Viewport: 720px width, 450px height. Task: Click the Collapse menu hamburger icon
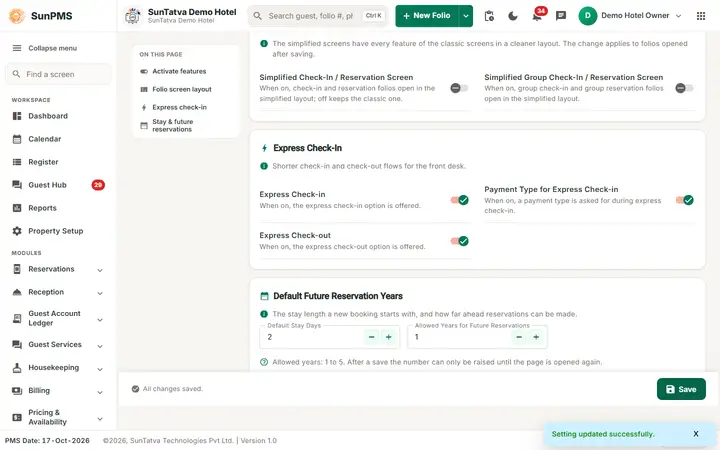[x=17, y=48]
